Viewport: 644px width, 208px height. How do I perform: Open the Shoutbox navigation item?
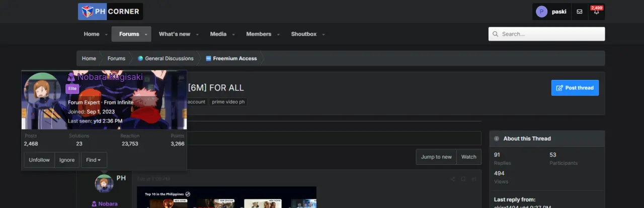304,34
